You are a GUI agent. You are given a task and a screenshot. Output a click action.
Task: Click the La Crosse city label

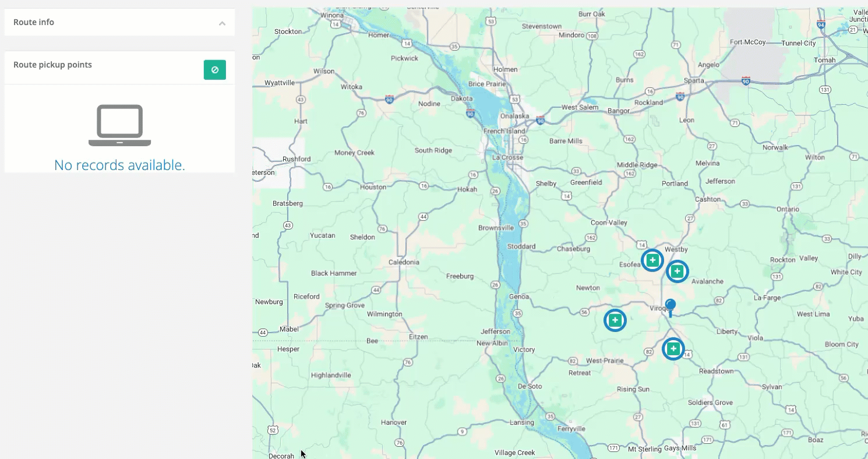pyautogui.click(x=507, y=157)
